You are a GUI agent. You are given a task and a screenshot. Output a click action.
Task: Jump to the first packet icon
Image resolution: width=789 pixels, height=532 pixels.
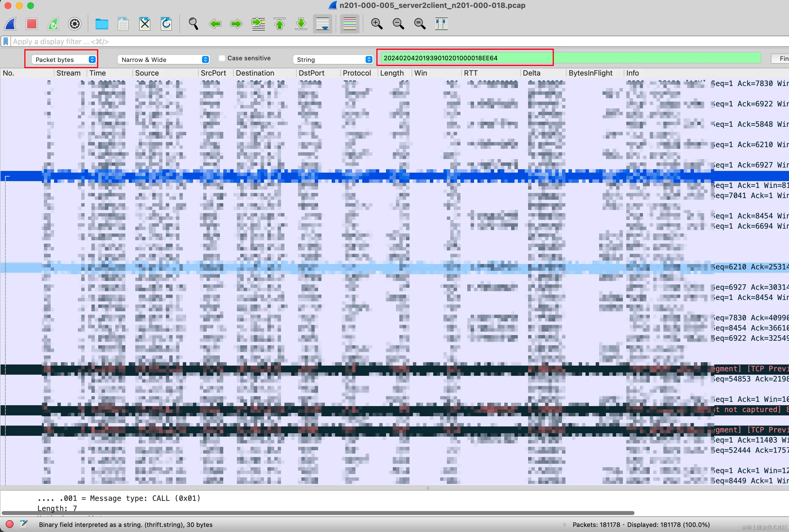280,24
